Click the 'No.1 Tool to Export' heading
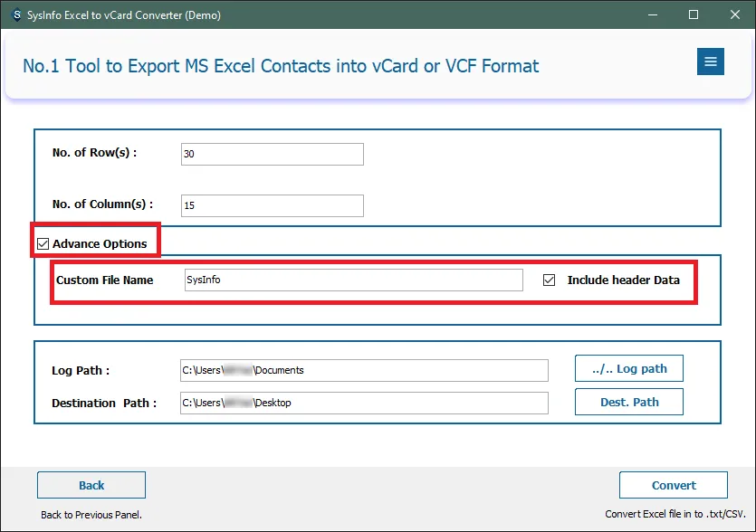The height and width of the screenshot is (532, 756). [281, 66]
